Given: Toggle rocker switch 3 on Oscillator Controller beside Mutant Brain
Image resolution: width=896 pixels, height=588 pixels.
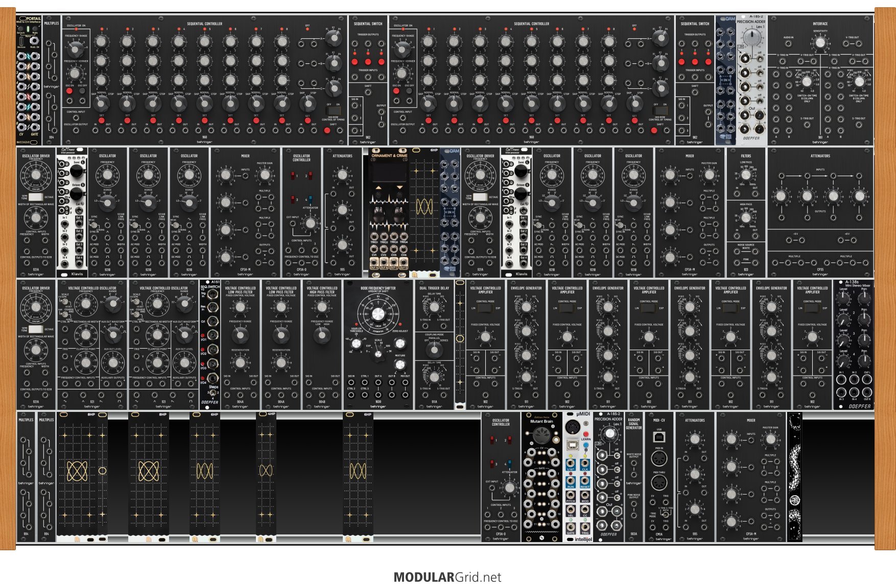Looking at the screenshot, I should tap(491, 463).
